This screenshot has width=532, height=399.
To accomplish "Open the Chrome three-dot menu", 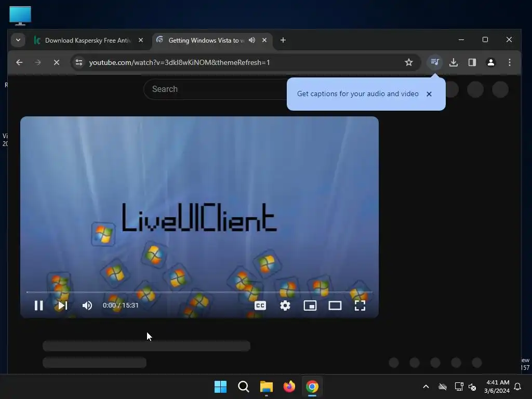I will click(509, 62).
